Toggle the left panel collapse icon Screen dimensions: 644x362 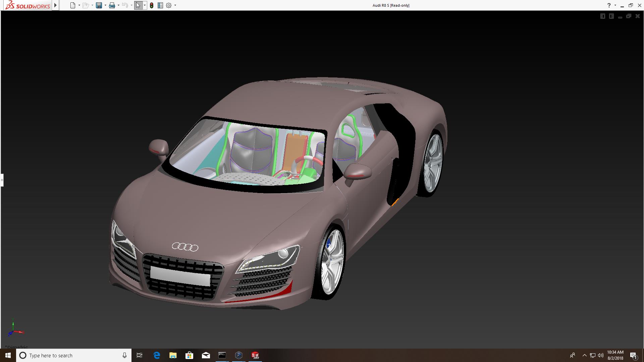(x=602, y=16)
